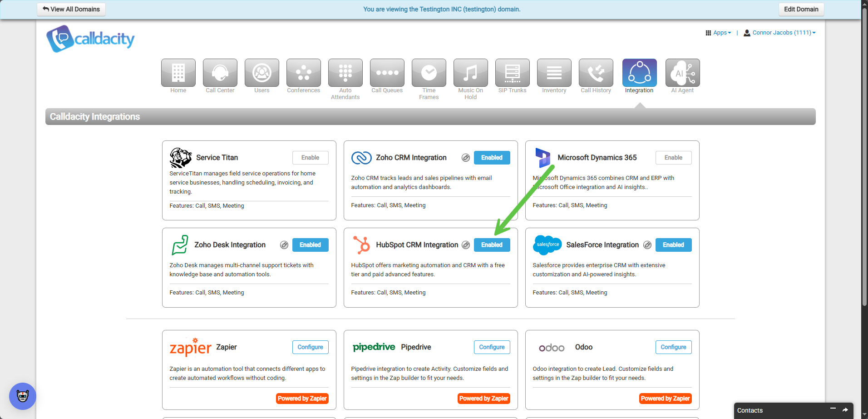Open Connor Jacobs user dropdown
Screen dimensions: 868x419
pyautogui.click(x=779, y=33)
